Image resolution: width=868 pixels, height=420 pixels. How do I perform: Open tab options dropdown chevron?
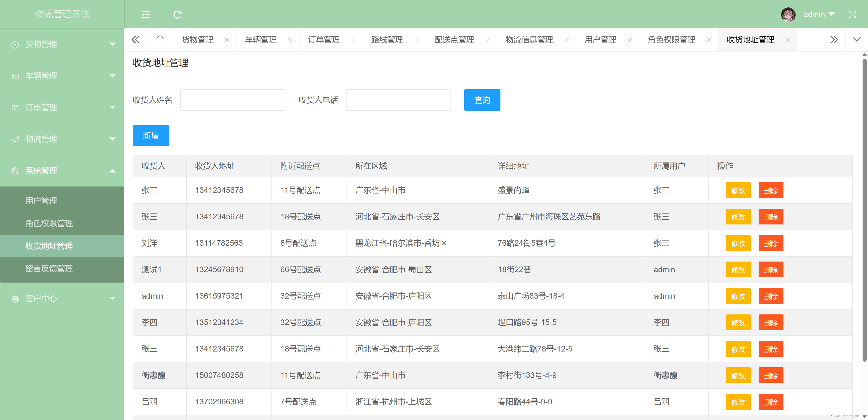[856, 40]
